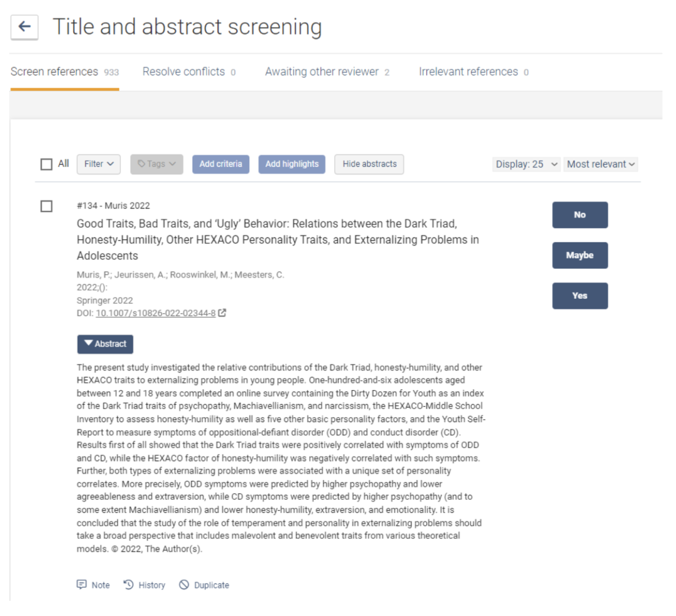Open the Note icon for this reference
This screenshot has height=616, width=676.
click(82, 584)
